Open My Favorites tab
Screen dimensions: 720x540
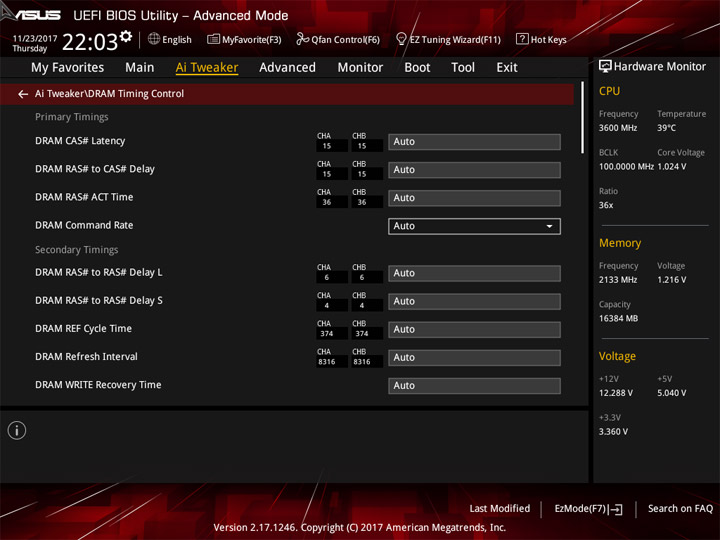click(x=68, y=68)
